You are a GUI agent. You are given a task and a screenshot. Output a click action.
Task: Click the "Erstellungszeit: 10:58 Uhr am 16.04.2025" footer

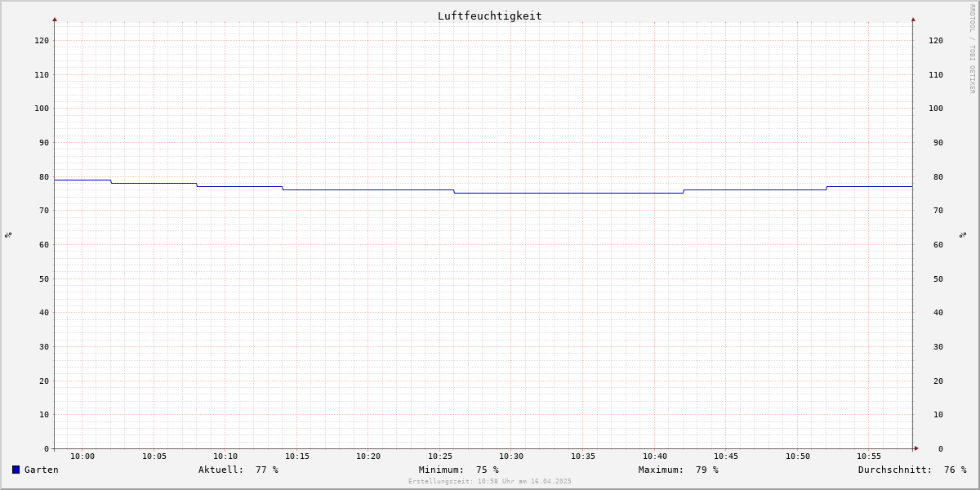coord(490,481)
